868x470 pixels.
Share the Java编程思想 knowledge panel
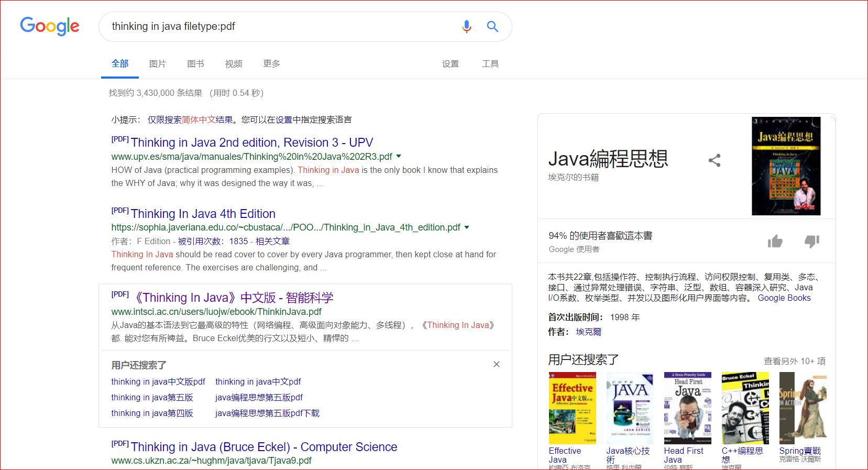click(x=715, y=160)
